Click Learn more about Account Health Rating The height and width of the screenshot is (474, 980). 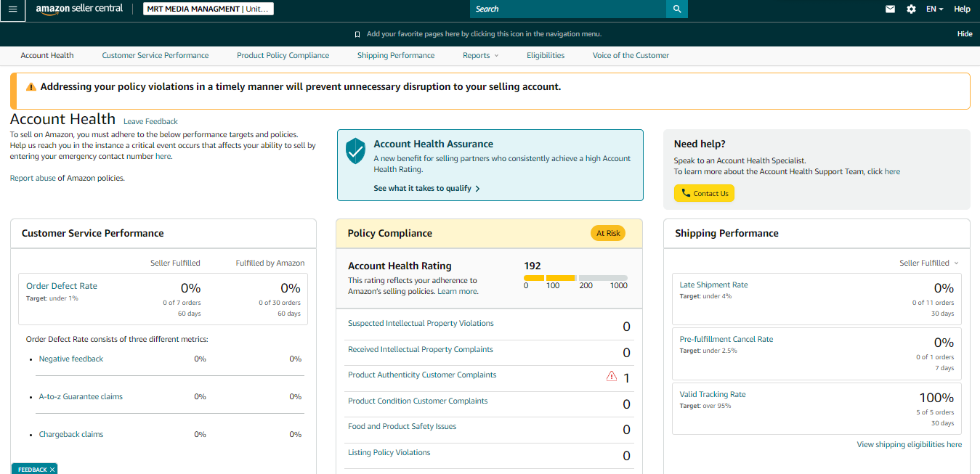458,291
